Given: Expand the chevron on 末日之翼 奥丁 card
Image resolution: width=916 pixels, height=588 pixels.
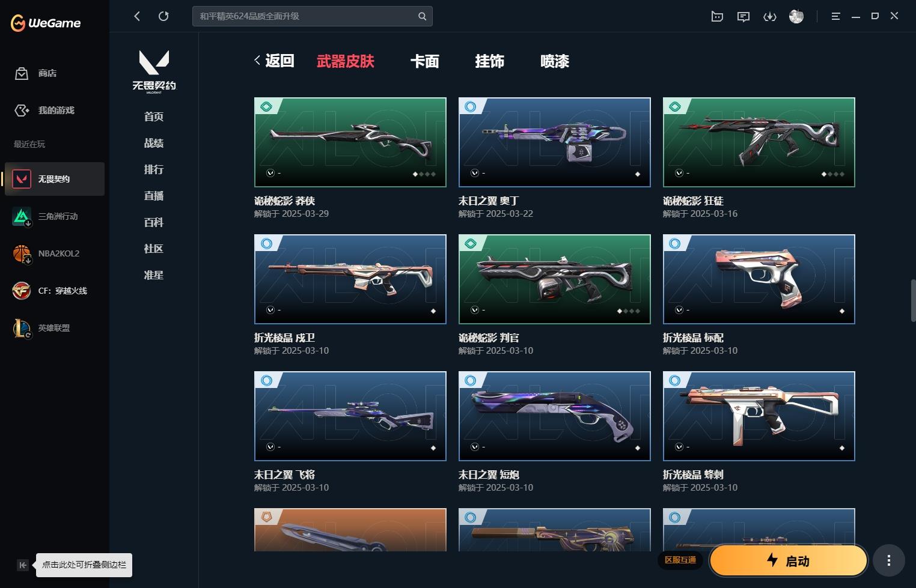Looking at the screenshot, I should (475, 173).
